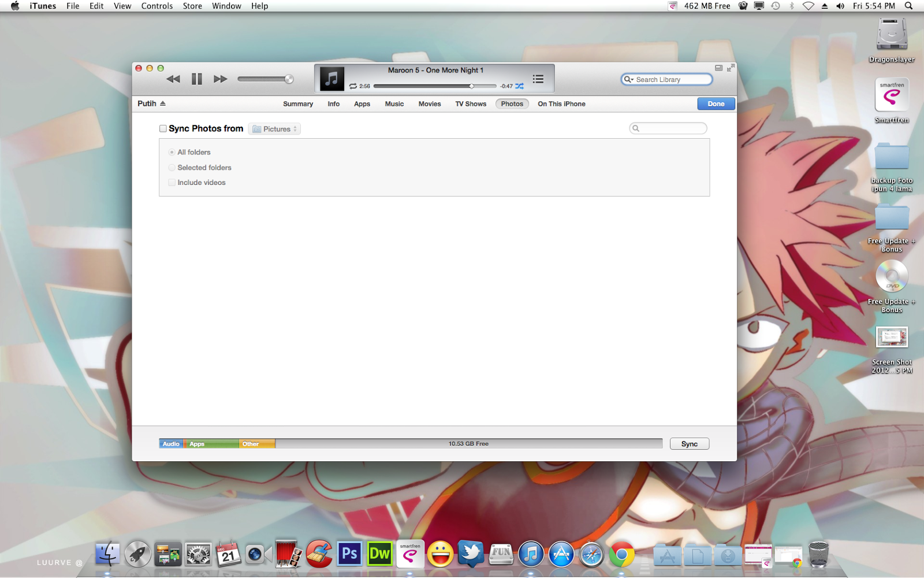Open the Twitter app in the Dock
Image resolution: width=924 pixels, height=578 pixels.
[x=471, y=554]
